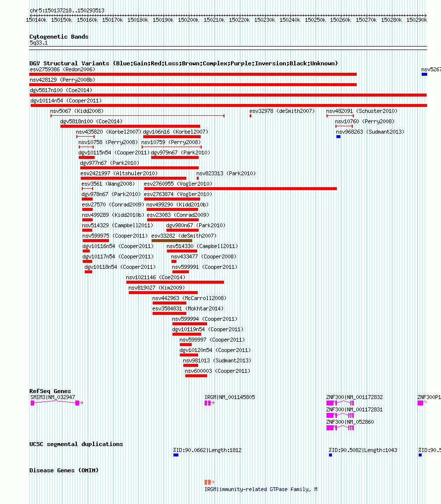Click dgv978n67 (Park2010) label

tap(111, 194)
